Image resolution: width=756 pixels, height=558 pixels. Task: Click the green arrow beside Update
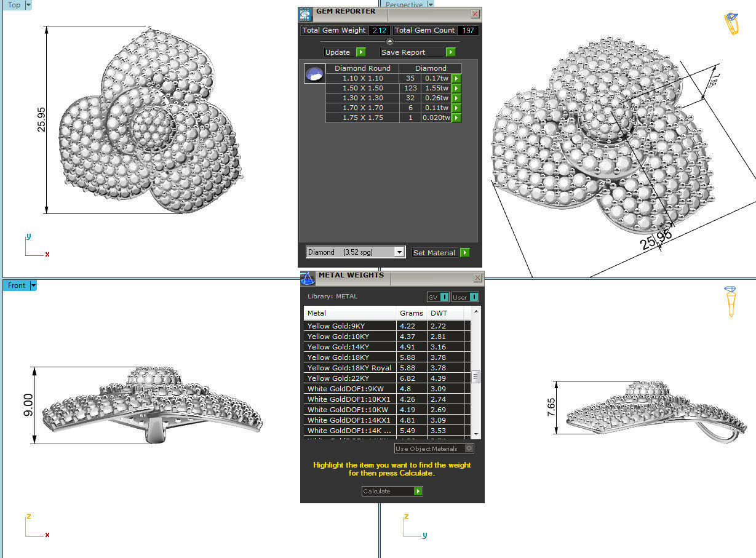[362, 52]
